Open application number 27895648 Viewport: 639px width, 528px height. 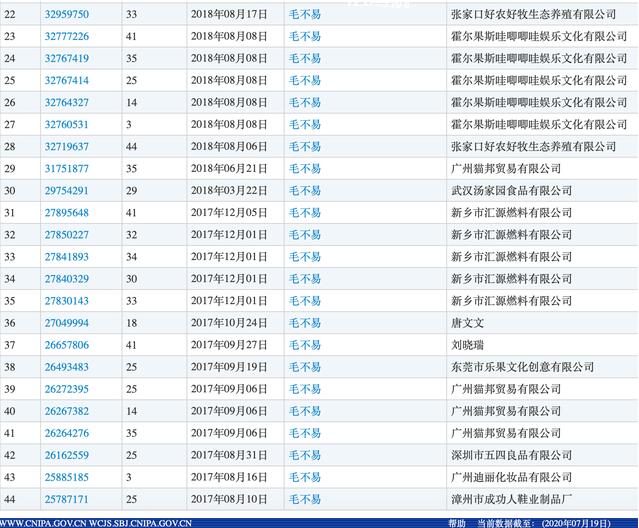pyautogui.click(x=67, y=213)
